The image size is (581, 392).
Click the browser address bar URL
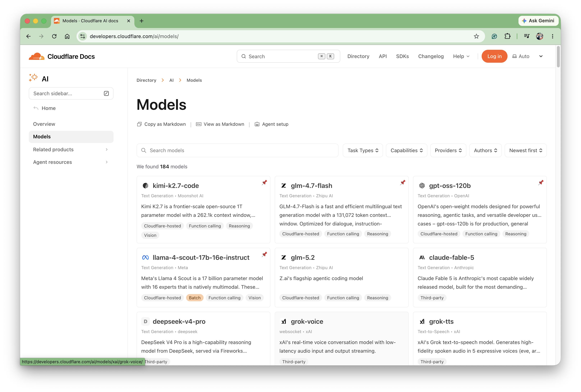pyautogui.click(x=134, y=36)
